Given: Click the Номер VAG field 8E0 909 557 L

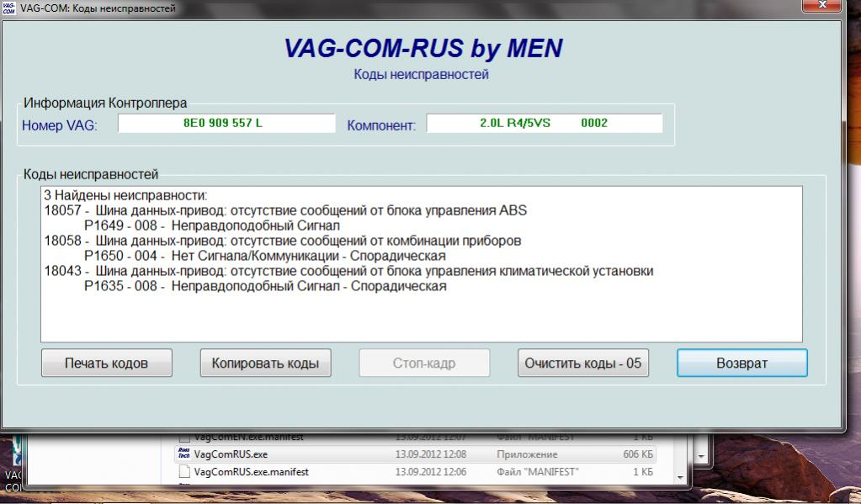Looking at the screenshot, I should (x=226, y=123).
